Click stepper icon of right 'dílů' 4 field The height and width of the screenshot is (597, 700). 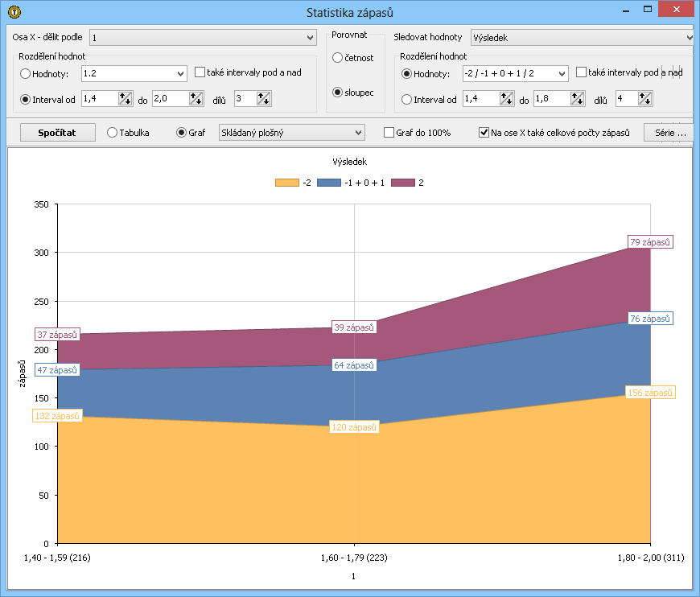point(645,99)
